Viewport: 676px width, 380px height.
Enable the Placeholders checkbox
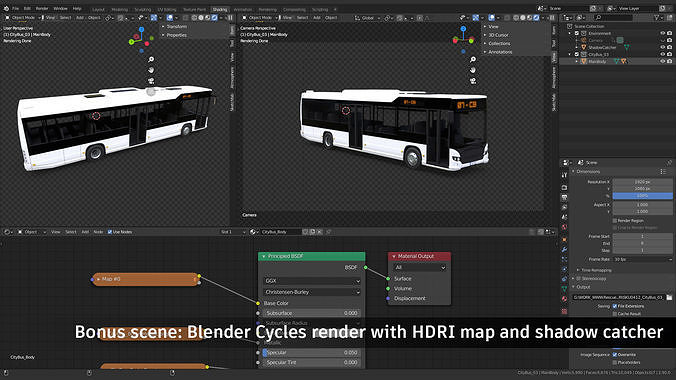(615, 362)
